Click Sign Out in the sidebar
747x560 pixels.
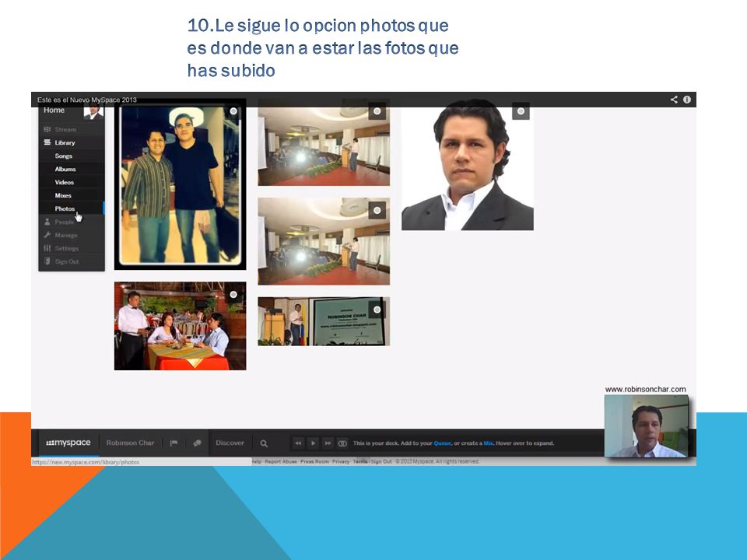coord(67,261)
